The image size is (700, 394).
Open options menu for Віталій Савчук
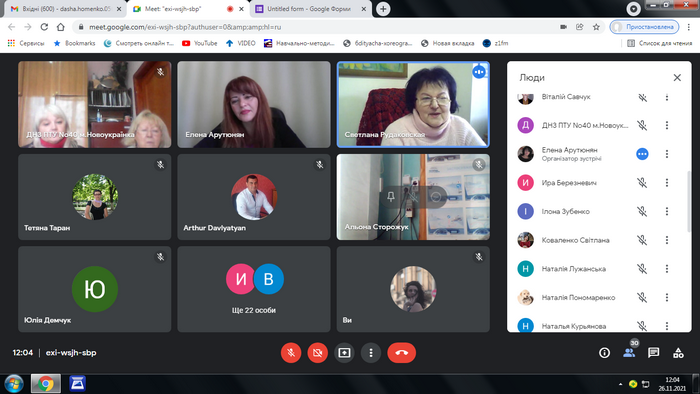(x=667, y=97)
